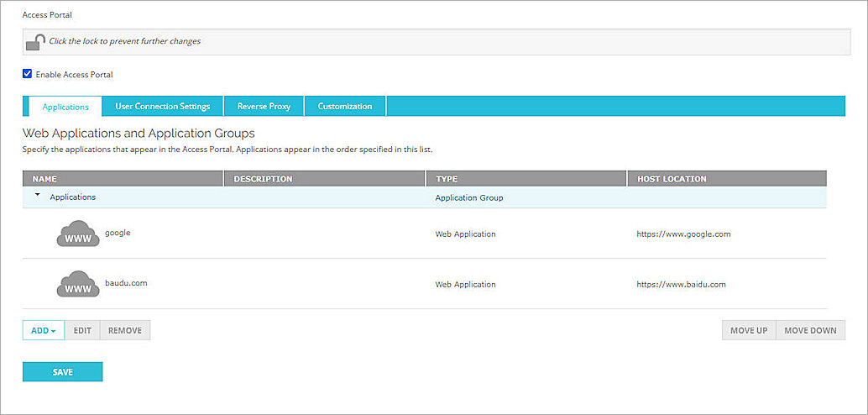Screen dimensions: 868x415
Task: Click the google WWW cloud icon
Action: [78, 234]
